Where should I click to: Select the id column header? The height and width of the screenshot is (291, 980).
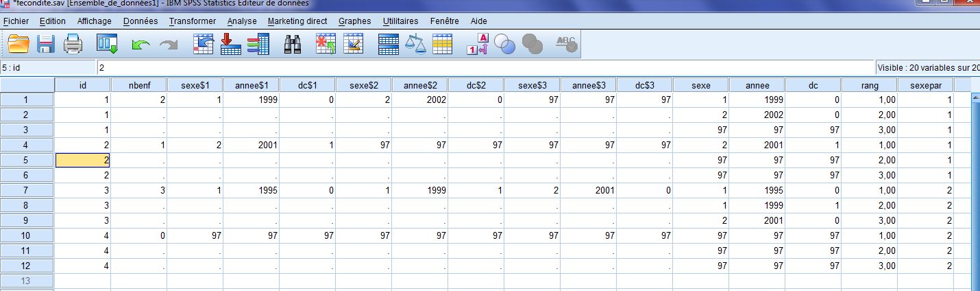(82, 86)
